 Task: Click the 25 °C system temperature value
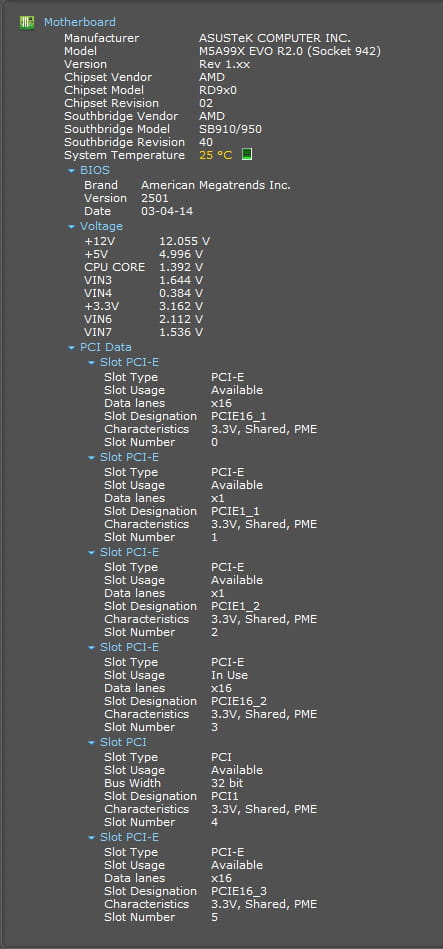pyautogui.click(x=215, y=155)
